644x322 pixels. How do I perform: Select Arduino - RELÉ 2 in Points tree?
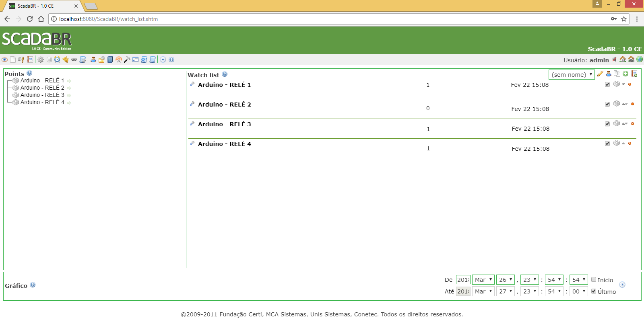42,88
